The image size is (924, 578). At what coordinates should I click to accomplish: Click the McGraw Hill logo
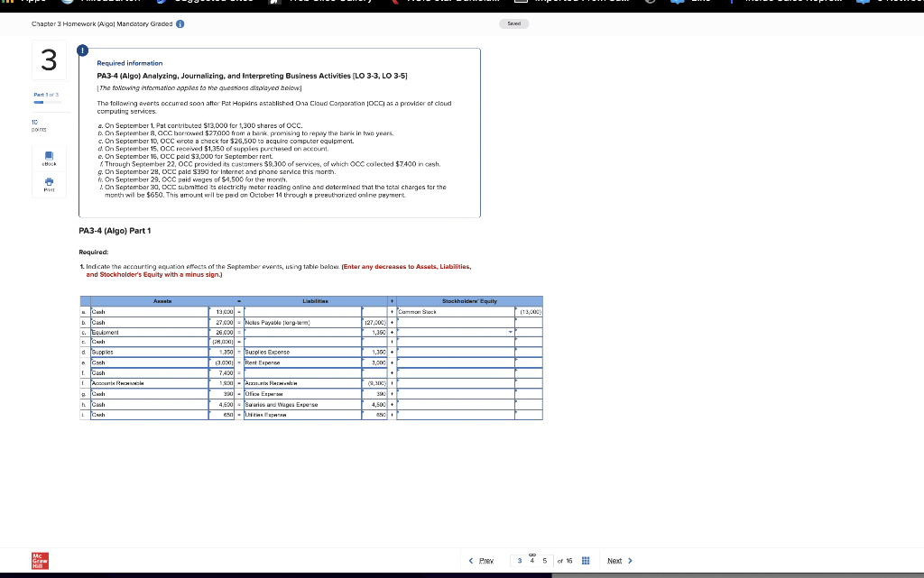tap(38, 560)
